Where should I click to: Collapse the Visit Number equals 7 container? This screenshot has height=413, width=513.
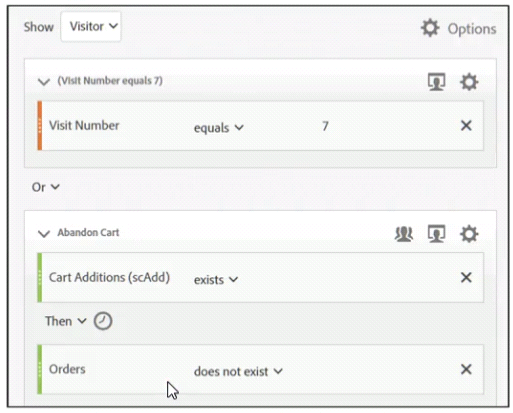tap(44, 82)
